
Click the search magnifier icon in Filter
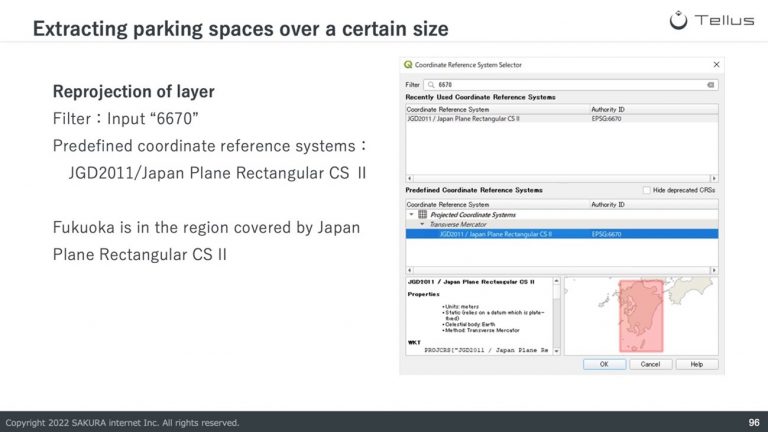(x=431, y=85)
